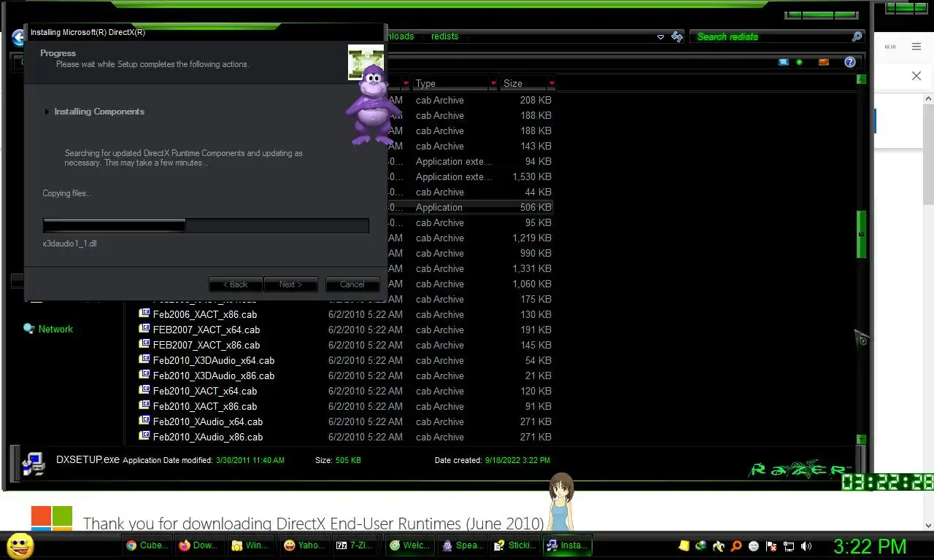Click the orange magnifier tray icon
This screenshot has width=934, height=560.
tap(736, 545)
